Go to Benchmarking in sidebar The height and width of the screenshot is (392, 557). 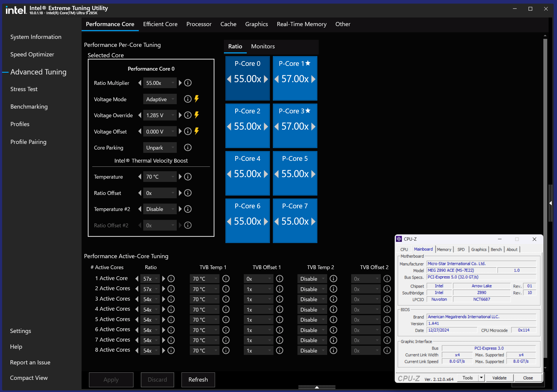[29, 107]
